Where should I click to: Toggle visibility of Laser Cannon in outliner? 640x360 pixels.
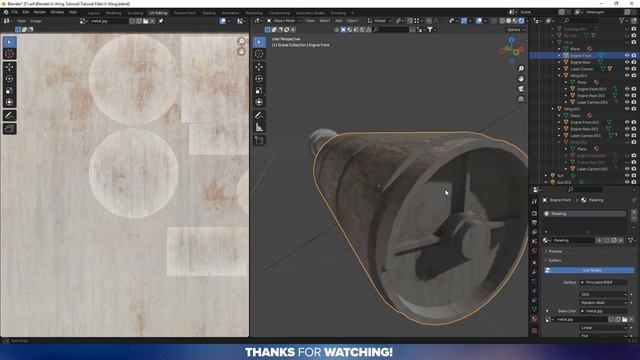click(627, 69)
